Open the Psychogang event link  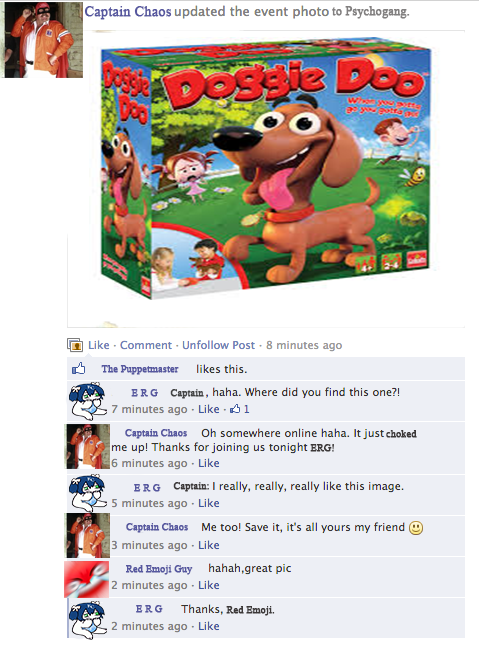click(x=377, y=11)
